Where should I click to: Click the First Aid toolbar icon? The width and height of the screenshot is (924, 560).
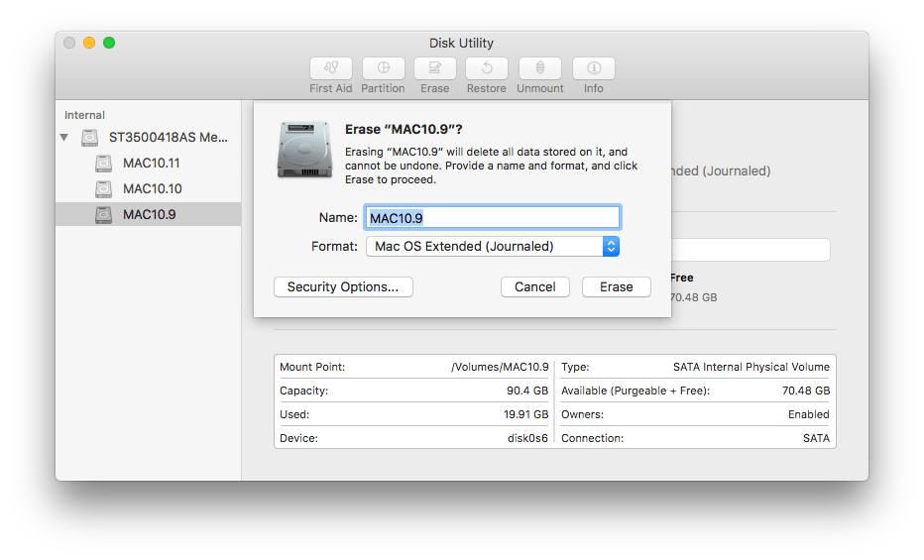pyautogui.click(x=330, y=68)
